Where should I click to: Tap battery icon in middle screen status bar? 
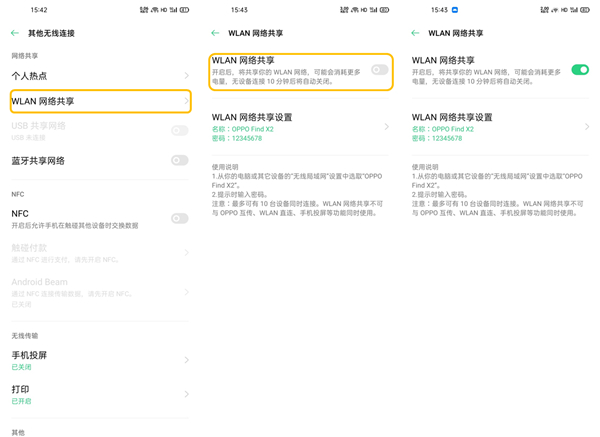click(x=385, y=9)
